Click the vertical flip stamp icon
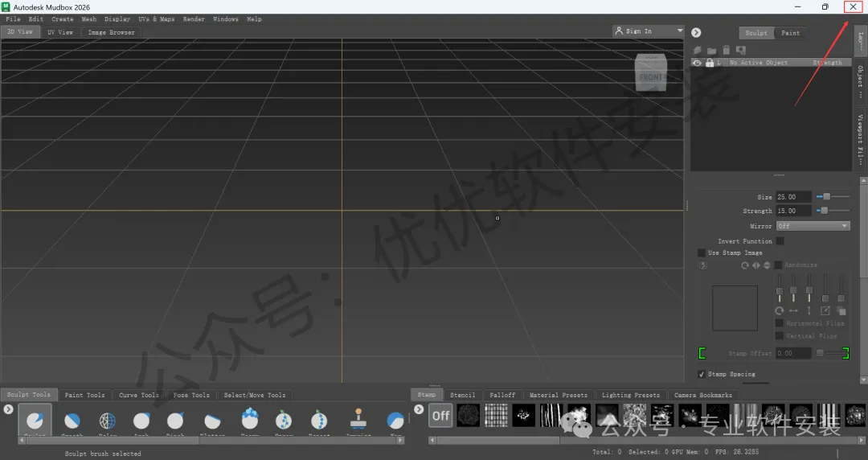This screenshot has height=460, width=868. pos(767,265)
